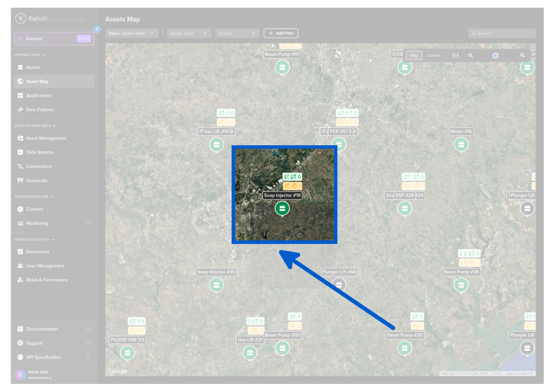Open the View: Demo View dropdown
Viewport: 555px width, 392px height.
pyautogui.click(x=131, y=33)
